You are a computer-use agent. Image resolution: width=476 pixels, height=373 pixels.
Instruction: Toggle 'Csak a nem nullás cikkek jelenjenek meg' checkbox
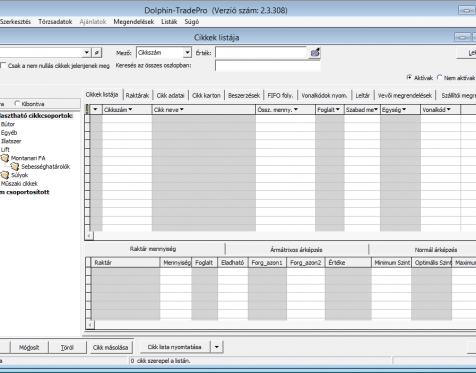pyautogui.click(x=3, y=65)
